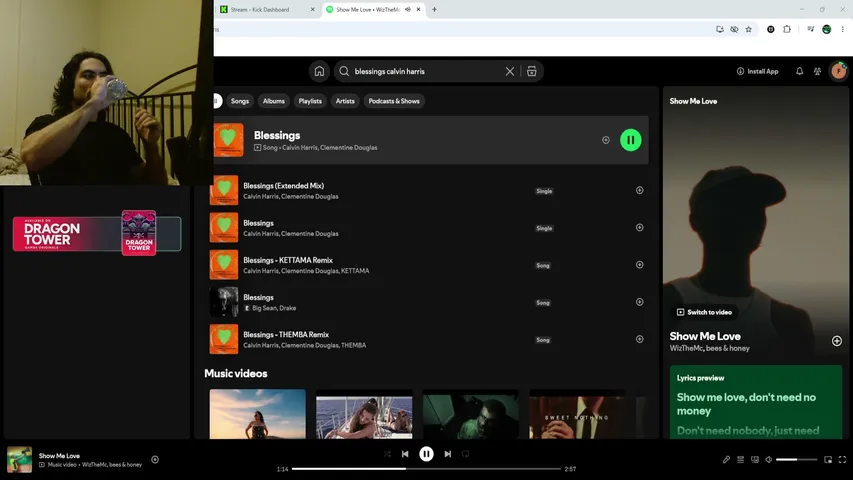Adjust the volume slider
This screenshot has height=480, width=853.
pyautogui.click(x=796, y=460)
